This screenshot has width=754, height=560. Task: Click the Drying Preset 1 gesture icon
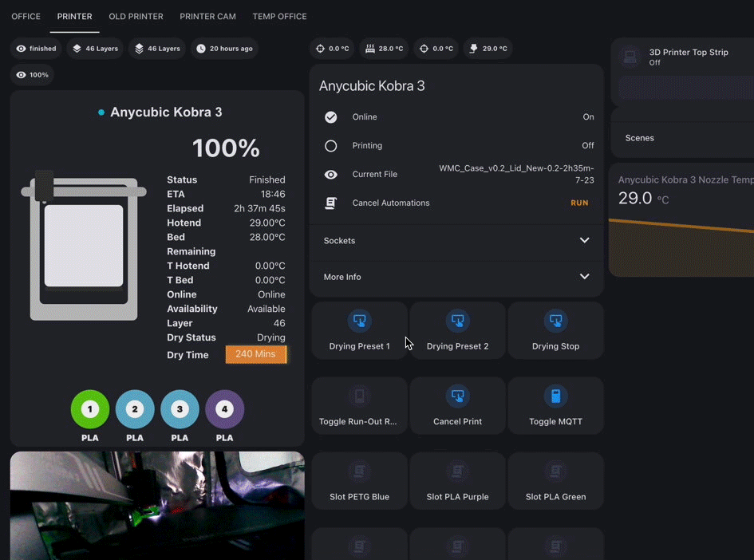pyautogui.click(x=360, y=321)
